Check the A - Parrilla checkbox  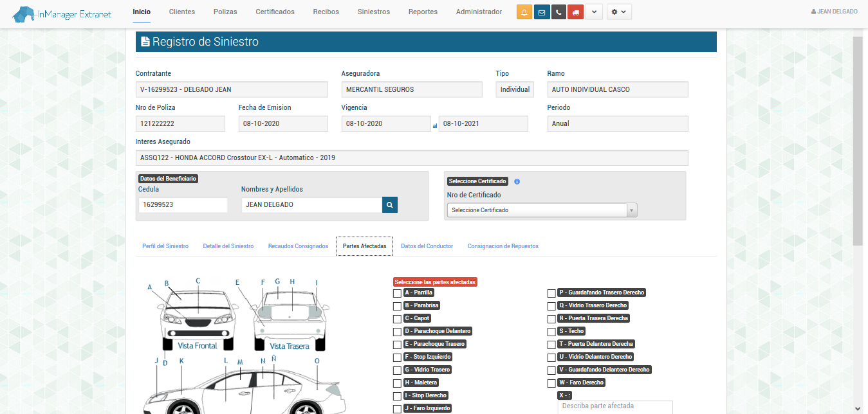[397, 293]
